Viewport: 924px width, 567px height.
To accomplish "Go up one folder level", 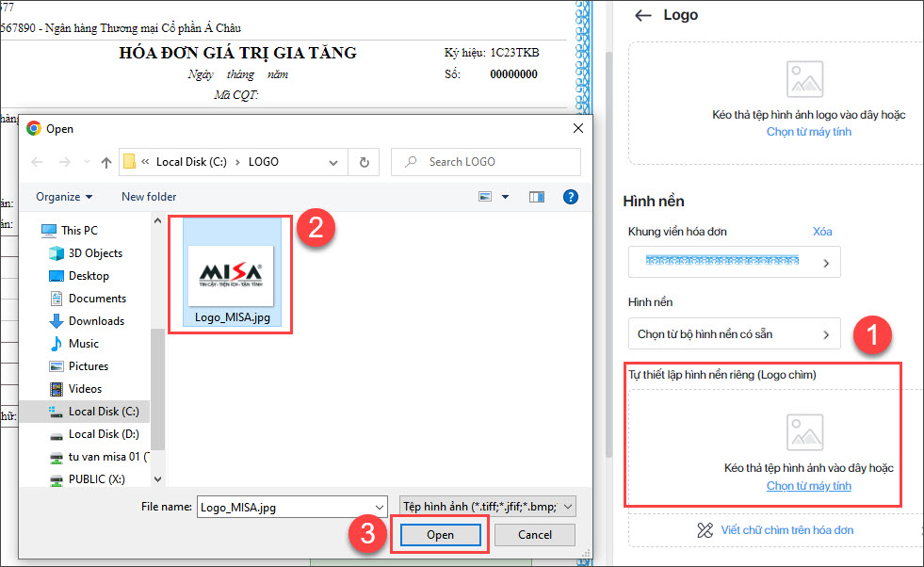I will [106, 162].
